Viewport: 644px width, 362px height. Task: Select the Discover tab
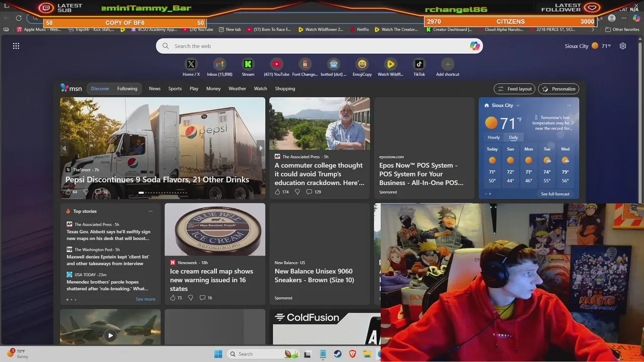(x=100, y=88)
